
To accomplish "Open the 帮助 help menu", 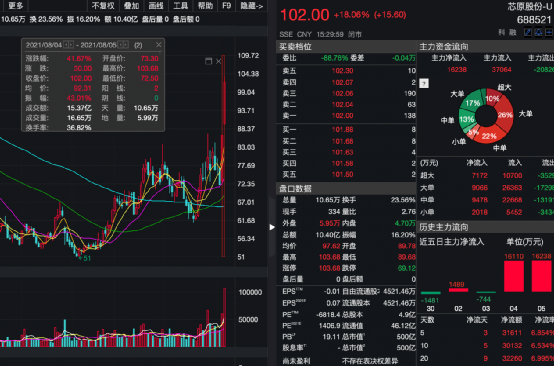I will 205,6.
